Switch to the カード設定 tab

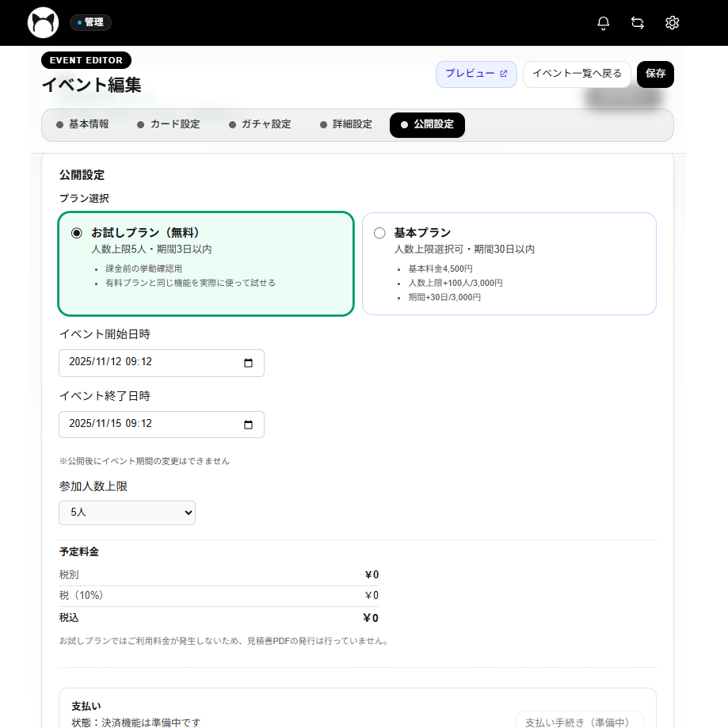click(x=168, y=124)
